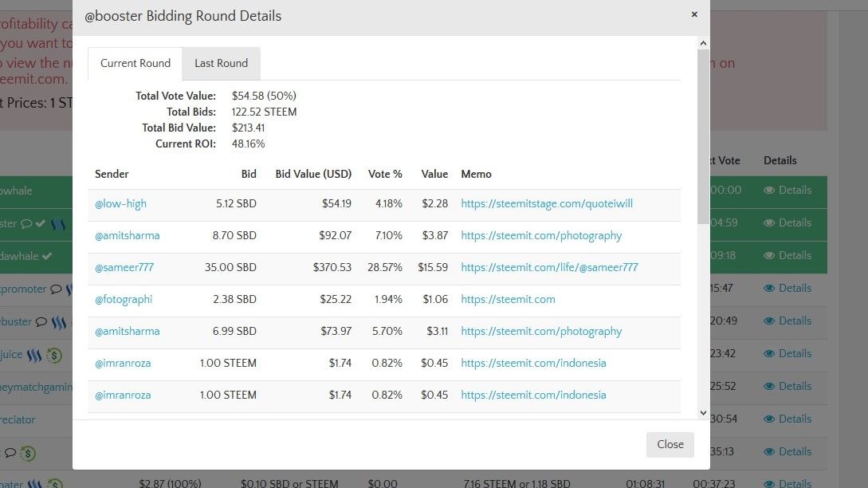Image resolution: width=868 pixels, height=488 pixels.
Task: Click the eye icon in the 00:00 row
Action: click(769, 190)
